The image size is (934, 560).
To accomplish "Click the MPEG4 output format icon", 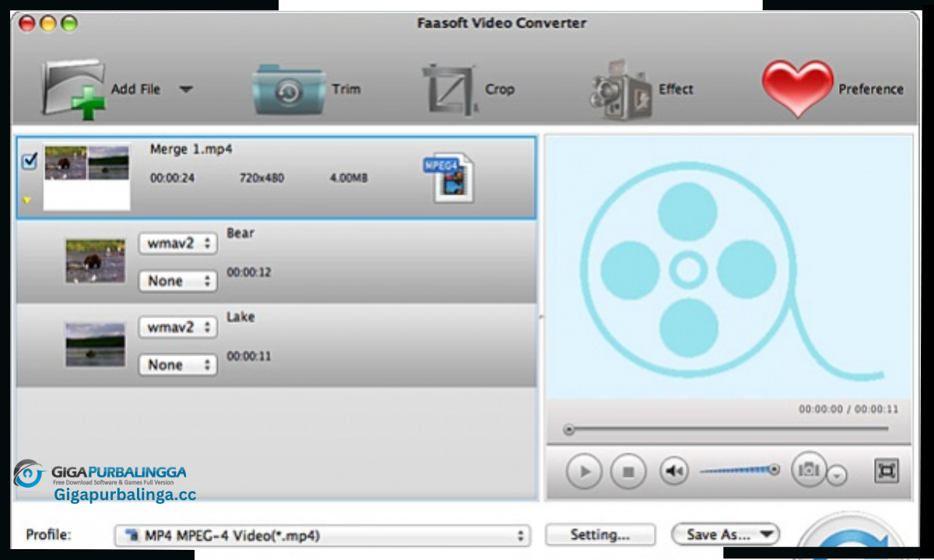I will 448,177.
